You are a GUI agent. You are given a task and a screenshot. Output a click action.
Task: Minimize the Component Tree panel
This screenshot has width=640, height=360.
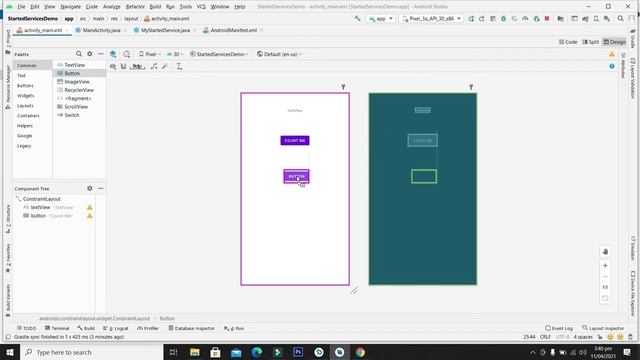point(100,188)
